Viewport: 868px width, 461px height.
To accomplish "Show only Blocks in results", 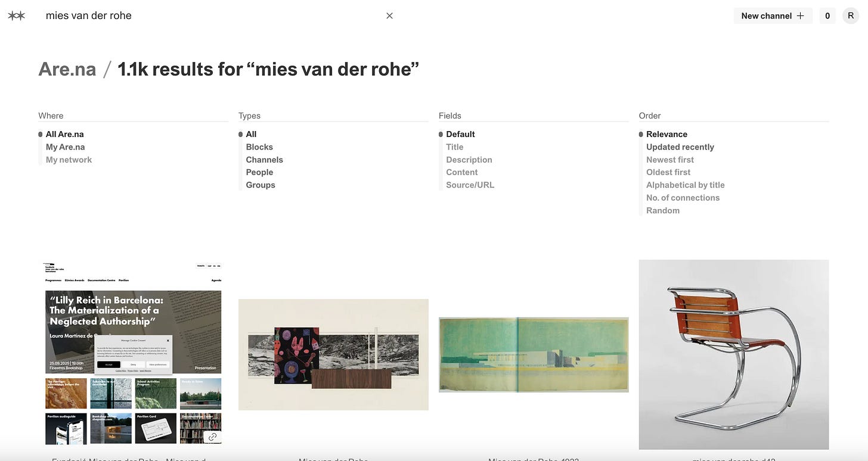I will click(259, 147).
